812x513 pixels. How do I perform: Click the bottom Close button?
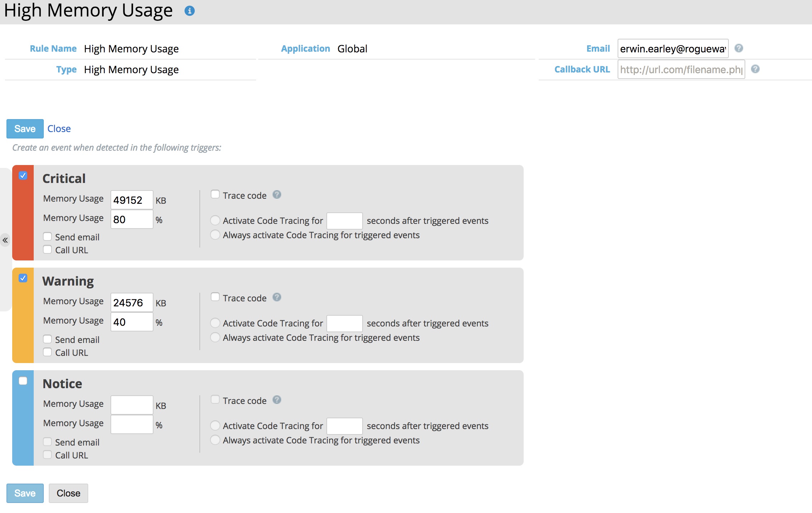(68, 493)
